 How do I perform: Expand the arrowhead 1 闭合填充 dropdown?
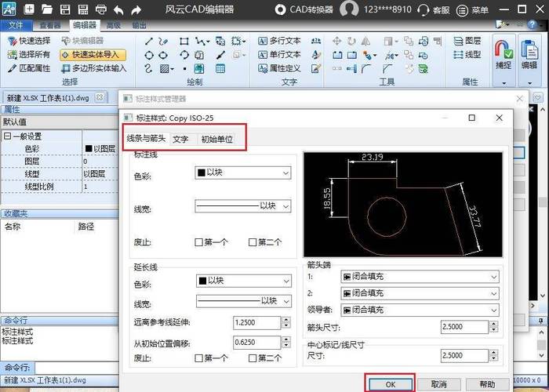click(420, 277)
